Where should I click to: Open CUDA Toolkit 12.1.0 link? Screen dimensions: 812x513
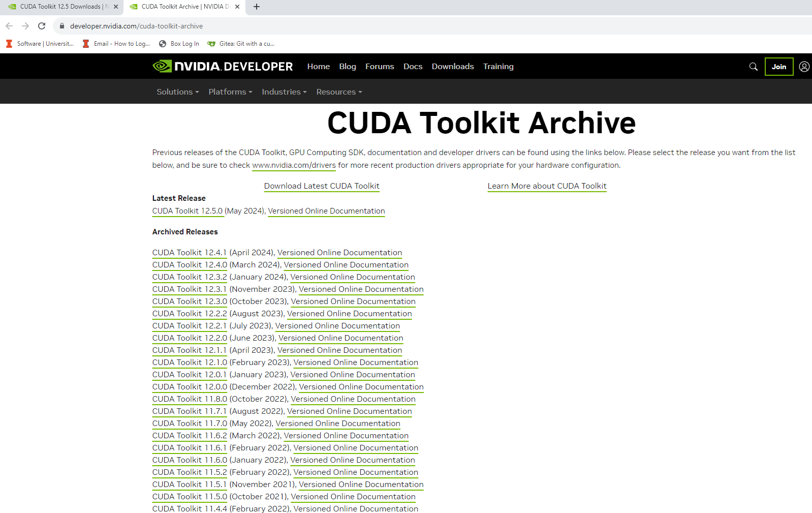tap(190, 363)
